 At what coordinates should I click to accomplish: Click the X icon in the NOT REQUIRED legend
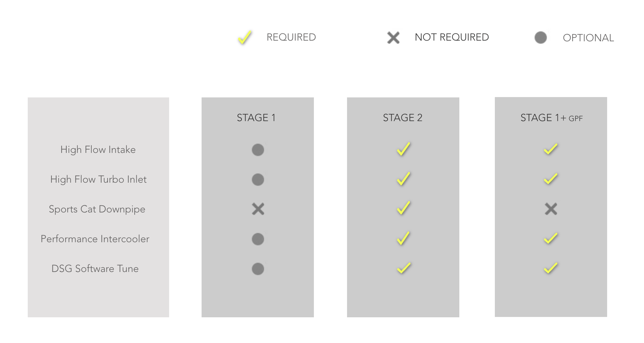coord(393,38)
